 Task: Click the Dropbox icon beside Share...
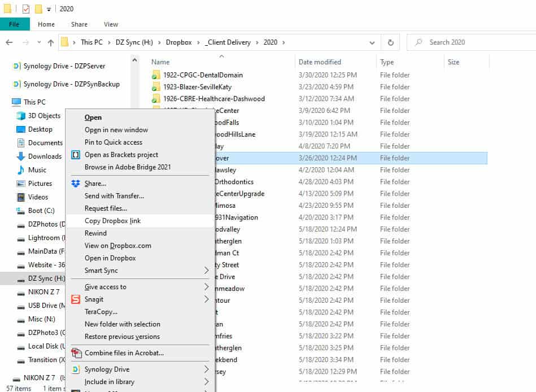point(76,184)
